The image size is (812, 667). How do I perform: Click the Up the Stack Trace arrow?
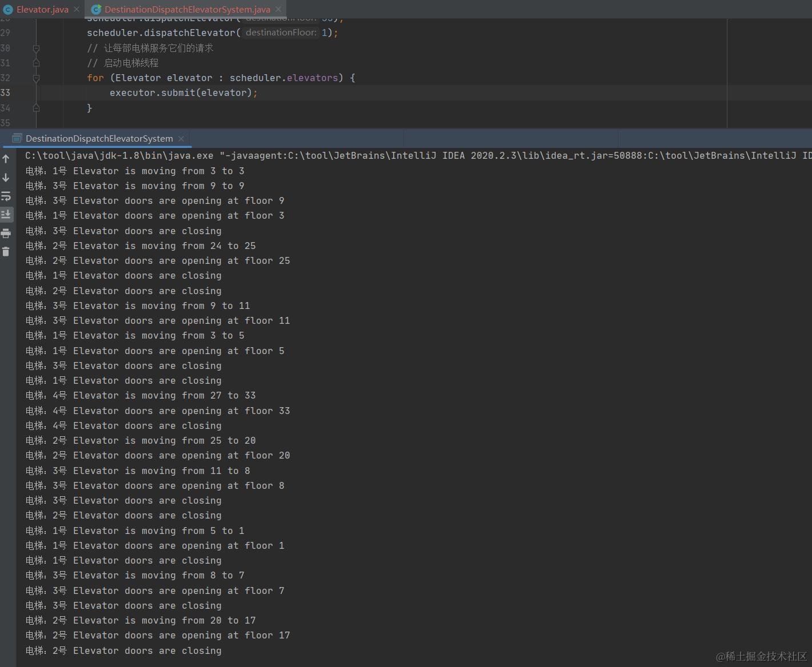point(6,159)
